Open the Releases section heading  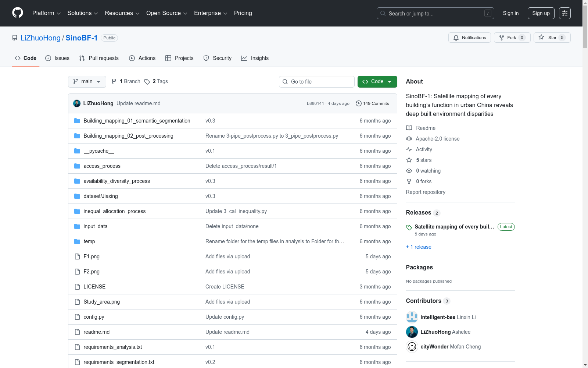(419, 212)
